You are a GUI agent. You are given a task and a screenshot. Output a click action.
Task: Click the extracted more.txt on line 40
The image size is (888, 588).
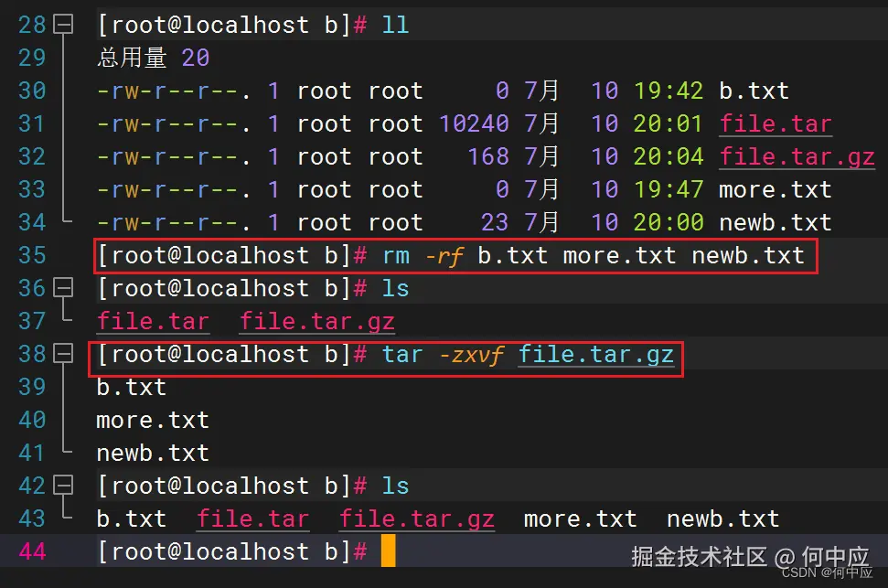(153, 420)
